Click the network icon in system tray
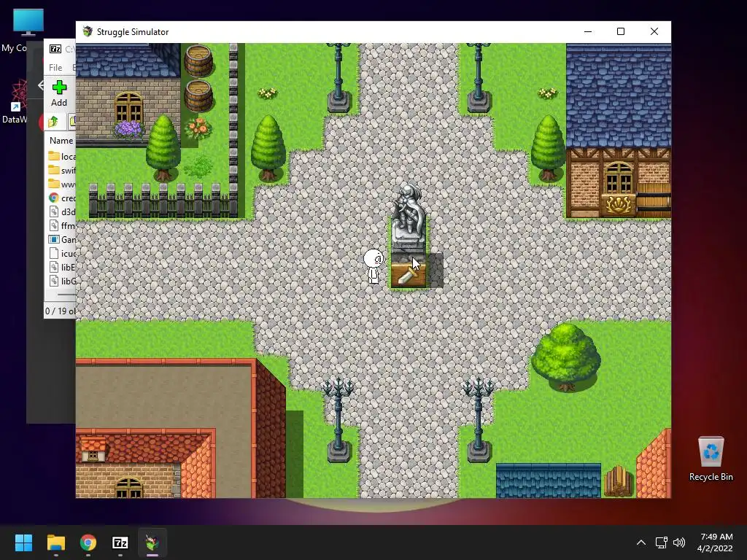Screen dimensions: 747x560 click(x=661, y=542)
